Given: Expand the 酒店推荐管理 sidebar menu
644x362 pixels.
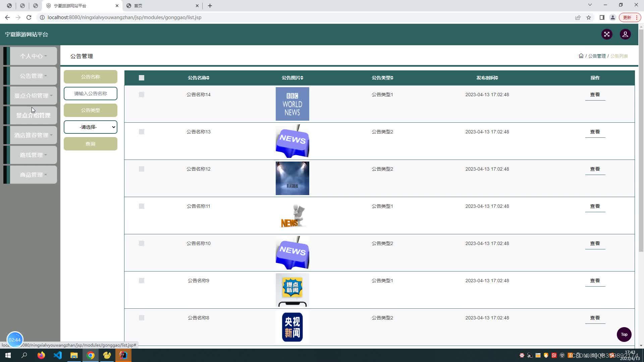Looking at the screenshot, I should (33, 135).
